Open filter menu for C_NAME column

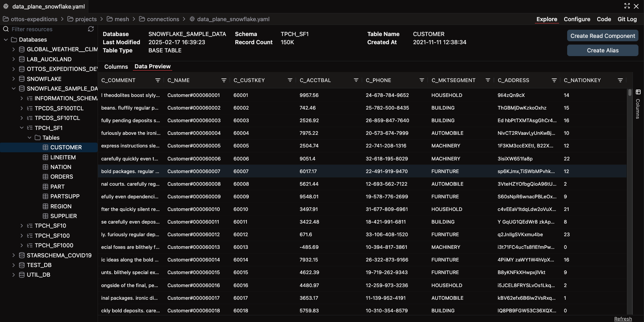pyautogui.click(x=224, y=80)
